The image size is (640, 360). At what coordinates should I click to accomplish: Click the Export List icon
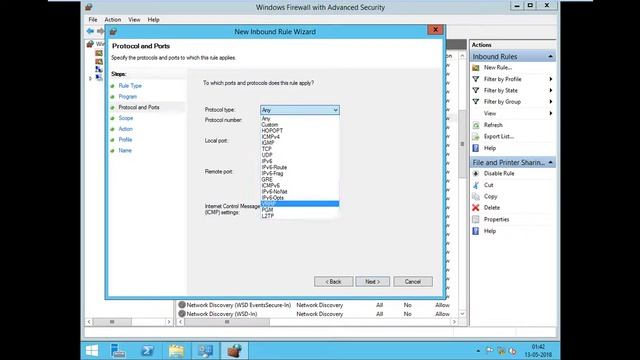476,136
